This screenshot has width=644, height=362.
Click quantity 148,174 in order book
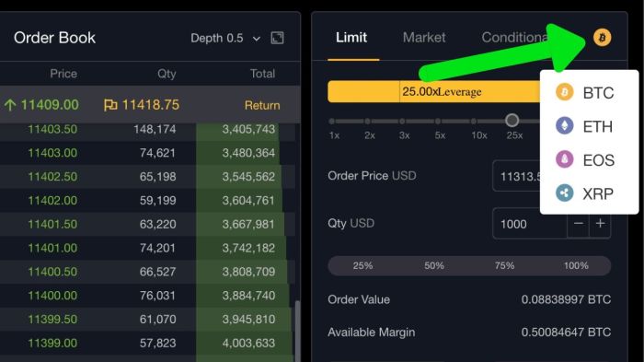click(155, 129)
